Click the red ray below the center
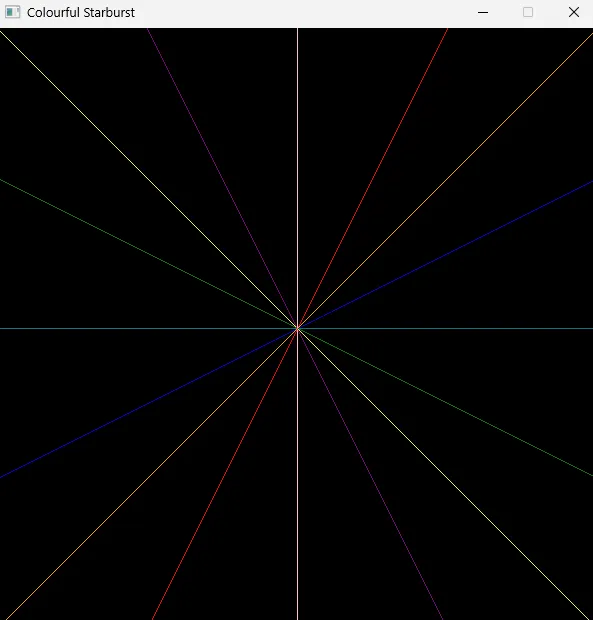The height and width of the screenshot is (620, 593). pyautogui.click(x=225, y=474)
